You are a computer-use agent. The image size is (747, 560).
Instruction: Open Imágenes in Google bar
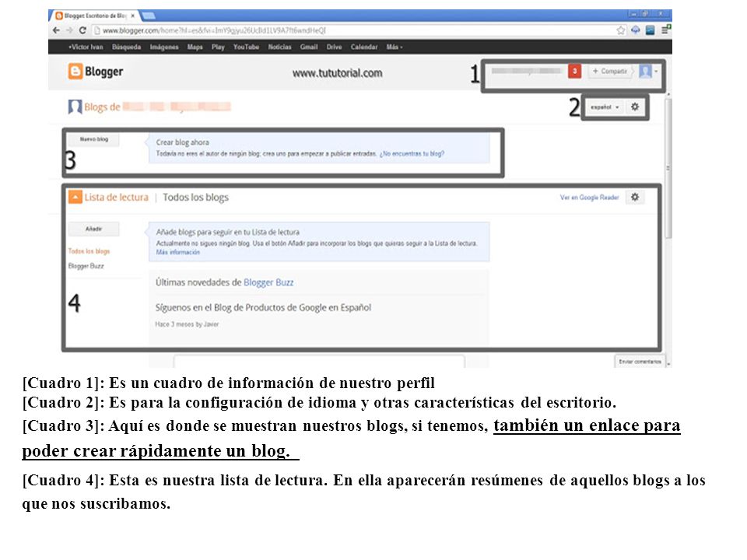point(164,47)
